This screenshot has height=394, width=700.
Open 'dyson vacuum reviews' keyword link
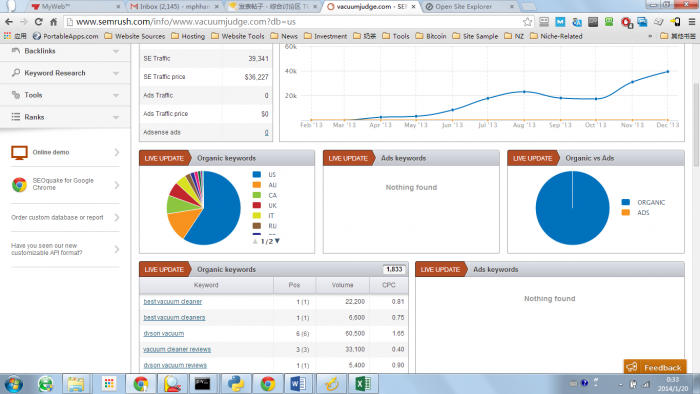(x=175, y=365)
